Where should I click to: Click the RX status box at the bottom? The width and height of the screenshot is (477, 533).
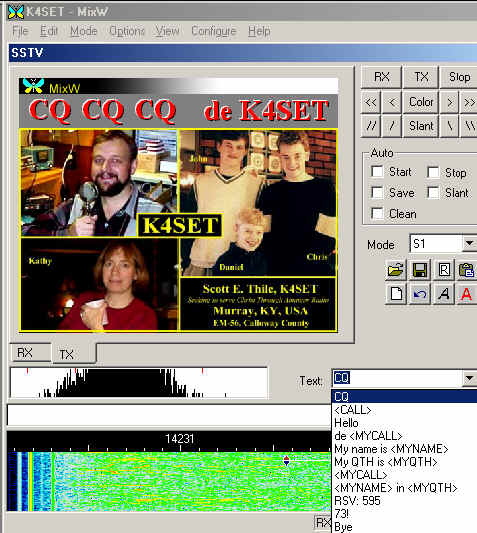(x=323, y=522)
